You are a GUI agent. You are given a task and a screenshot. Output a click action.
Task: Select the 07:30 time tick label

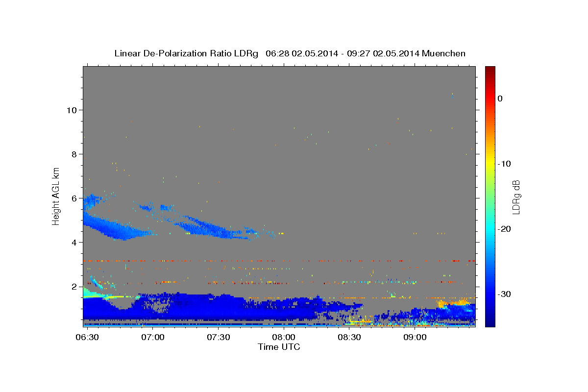click(218, 338)
